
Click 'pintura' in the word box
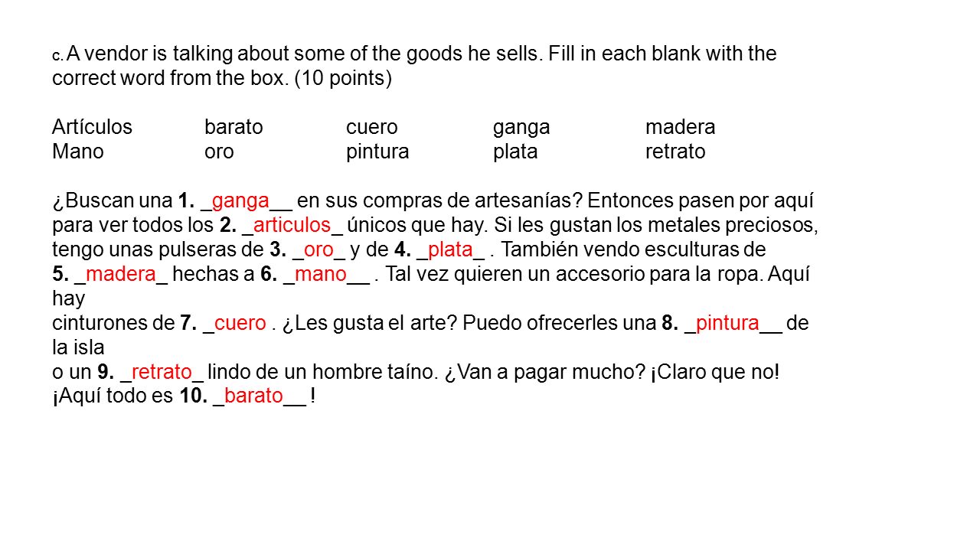[x=377, y=152]
